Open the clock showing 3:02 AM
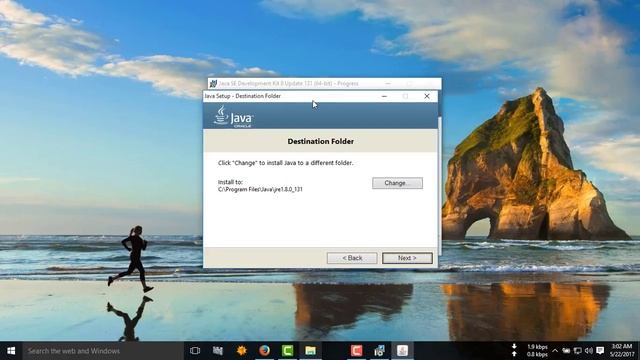 pyautogui.click(x=622, y=351)
